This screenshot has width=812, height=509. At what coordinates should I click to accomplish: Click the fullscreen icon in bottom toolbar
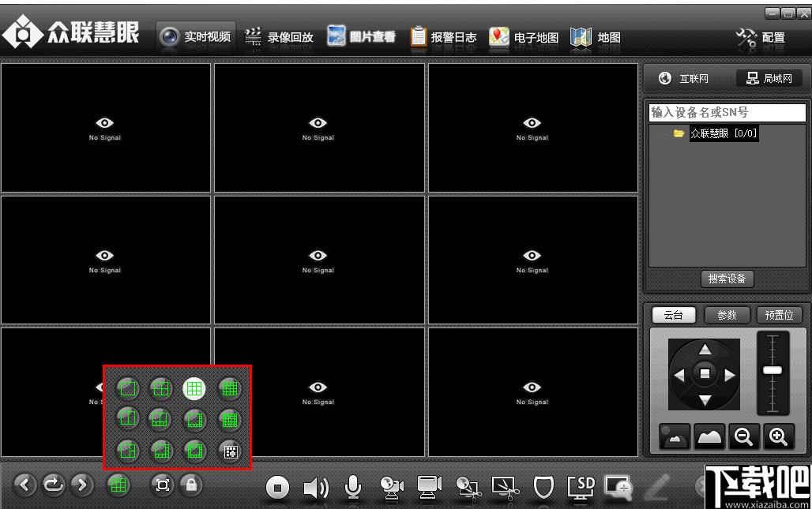[x=163, y=485]
